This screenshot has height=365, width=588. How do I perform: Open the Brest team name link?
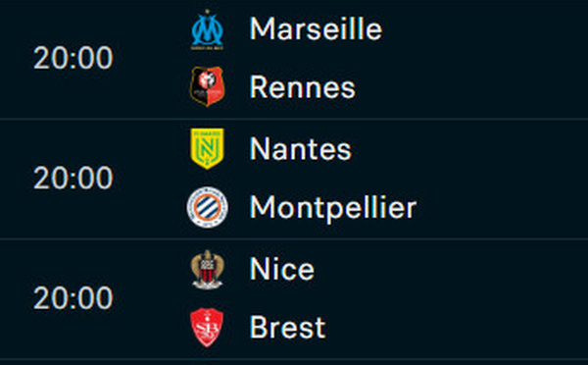[x=287, y=328]
